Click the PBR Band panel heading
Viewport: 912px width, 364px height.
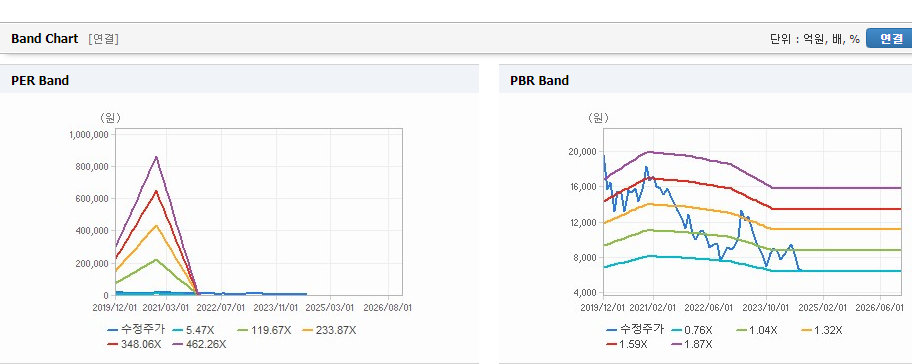click(539, 81)
